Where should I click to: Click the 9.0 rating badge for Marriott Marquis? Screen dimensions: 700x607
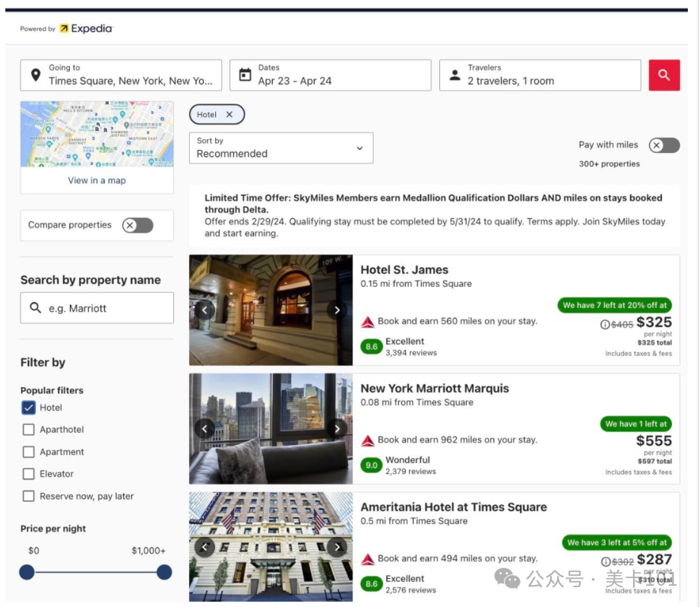click(x=372, y=465)
